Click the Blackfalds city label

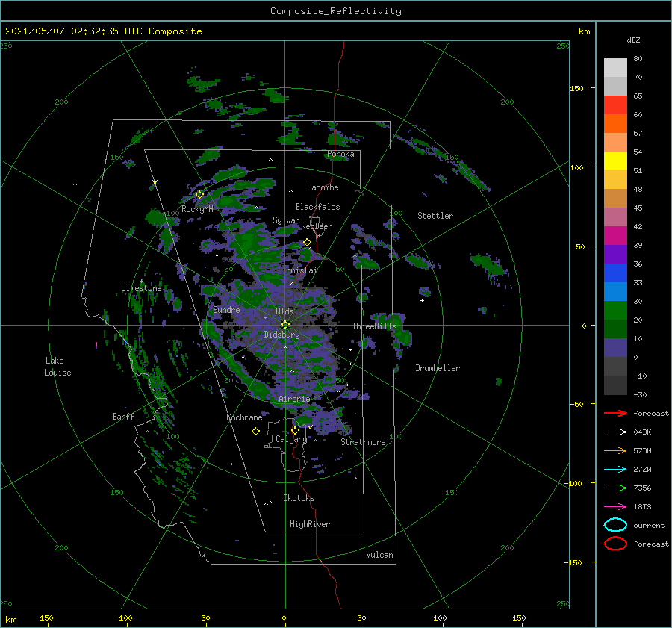coord(317,207)
